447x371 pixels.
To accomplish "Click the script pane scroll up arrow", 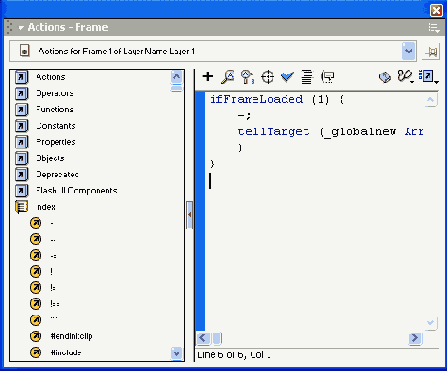I will click(431, 99).
